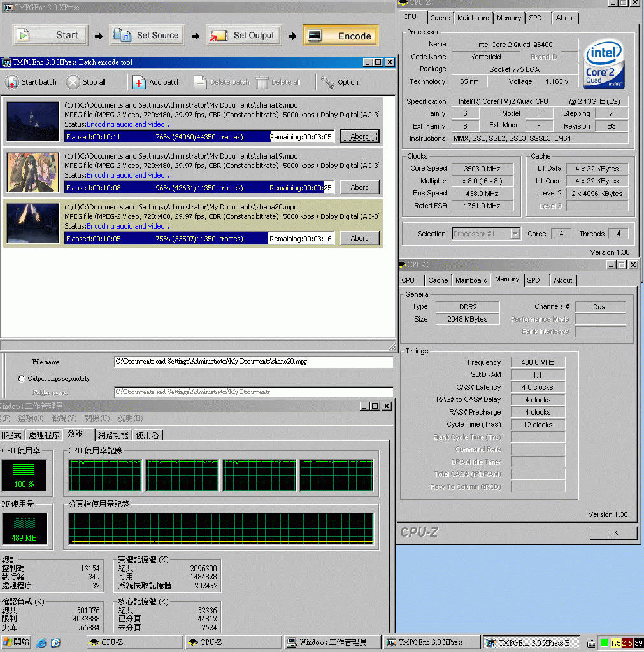
Task: Select the Output clips separately radio button
Action: tap(22, 379)
